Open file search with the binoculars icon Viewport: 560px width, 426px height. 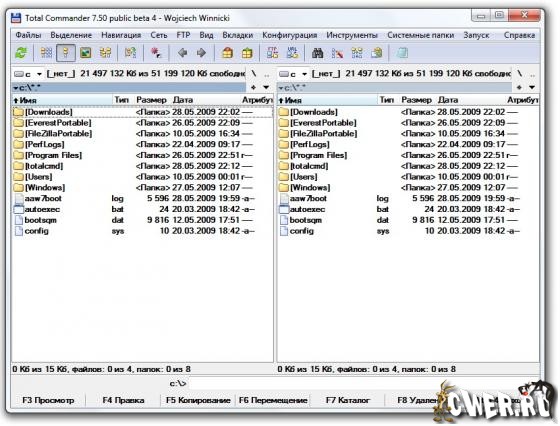(x=318, y=53)
